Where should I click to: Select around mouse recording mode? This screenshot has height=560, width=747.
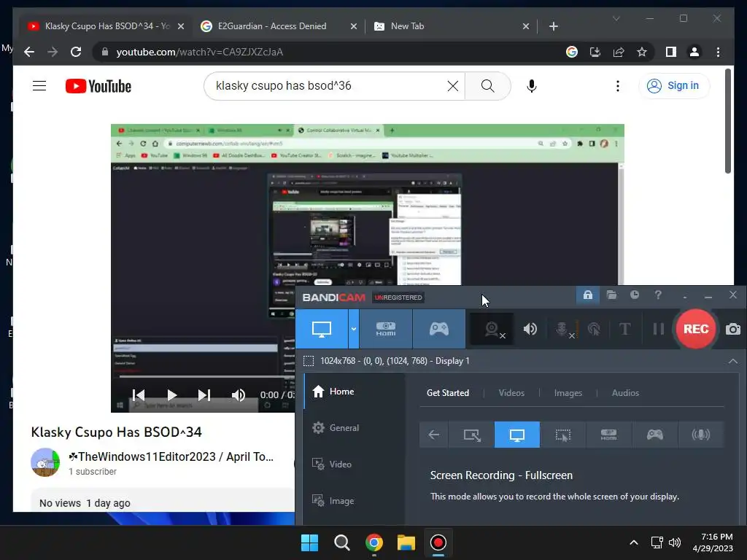coord(562,435)
